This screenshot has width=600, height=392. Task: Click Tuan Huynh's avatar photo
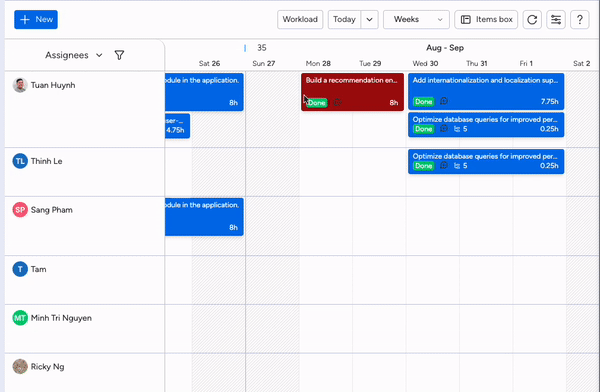pos(20,85)
